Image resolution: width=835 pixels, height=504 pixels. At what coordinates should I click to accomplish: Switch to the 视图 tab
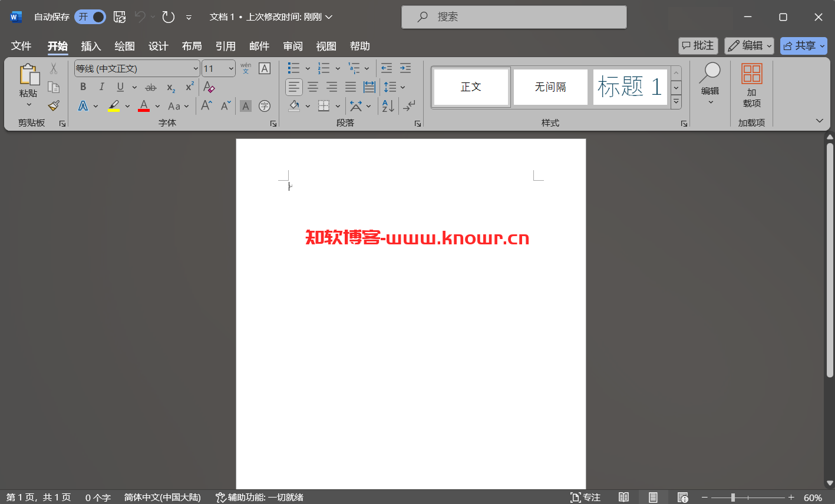point(326,46)
